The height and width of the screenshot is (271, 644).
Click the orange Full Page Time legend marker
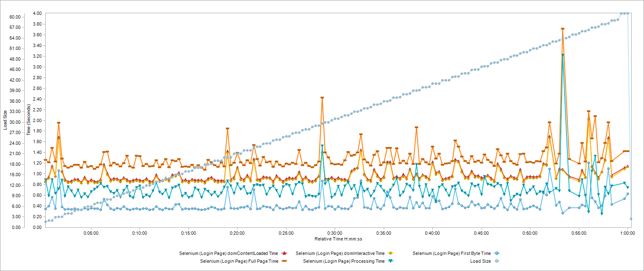tap(285, 261)
